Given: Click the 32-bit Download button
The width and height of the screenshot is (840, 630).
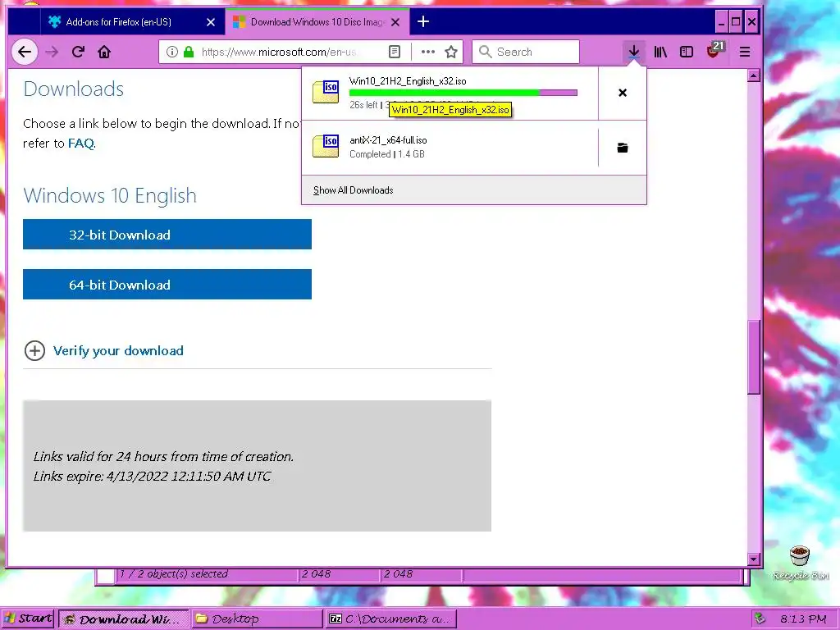Looking at the screenshot, I should point(167,234).
